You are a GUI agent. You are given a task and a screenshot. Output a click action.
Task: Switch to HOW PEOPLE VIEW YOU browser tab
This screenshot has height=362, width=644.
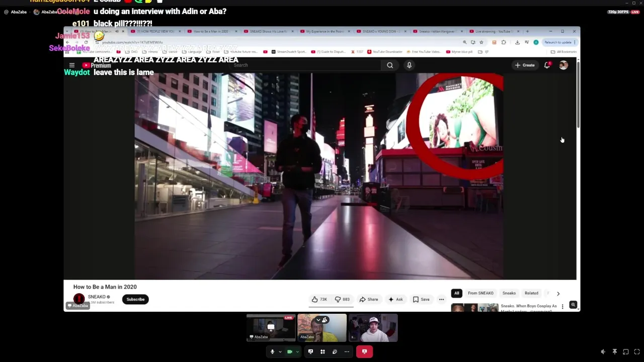(x=155, y=31)
